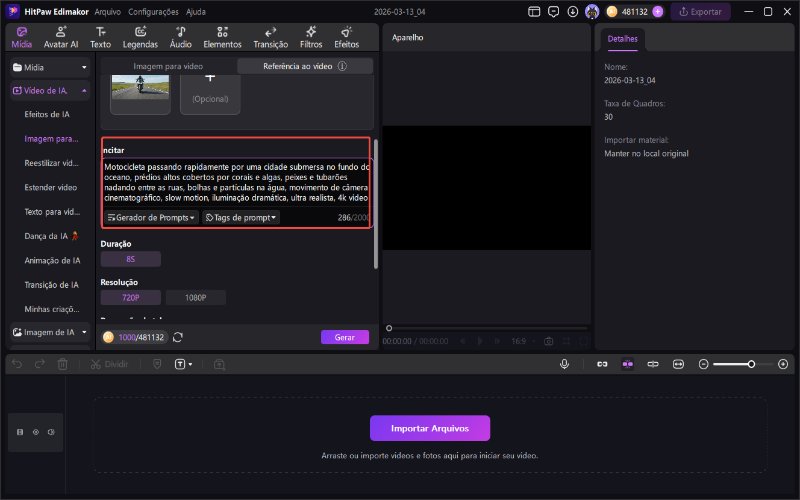The image size is (800, 500).
Task: Open the Detalhes tab
Action: point(622,39)
